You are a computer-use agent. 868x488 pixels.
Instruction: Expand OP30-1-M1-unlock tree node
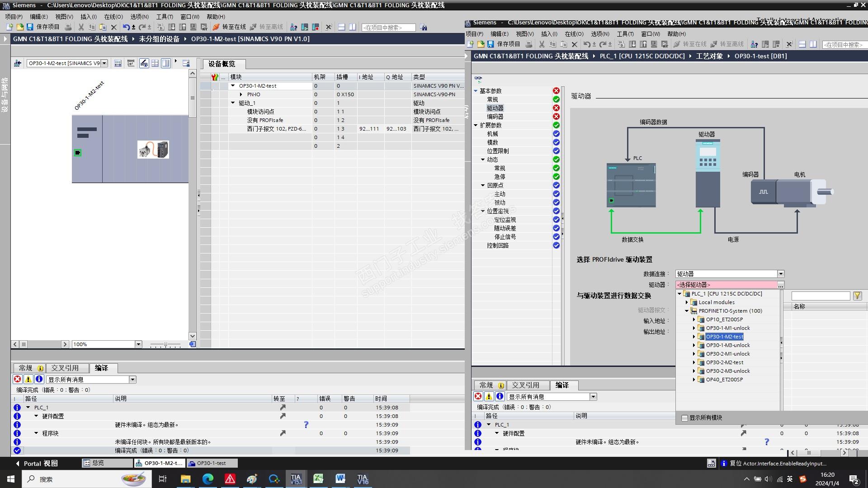[x=694, y=328]
